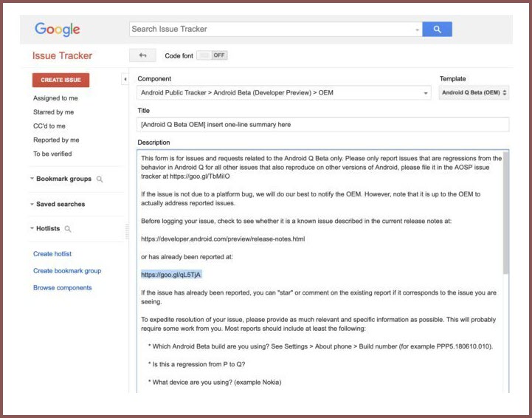The image size is (532, 418).
Task: Click the Google logo
Action: pyautogui.click(x=58, y=30)
